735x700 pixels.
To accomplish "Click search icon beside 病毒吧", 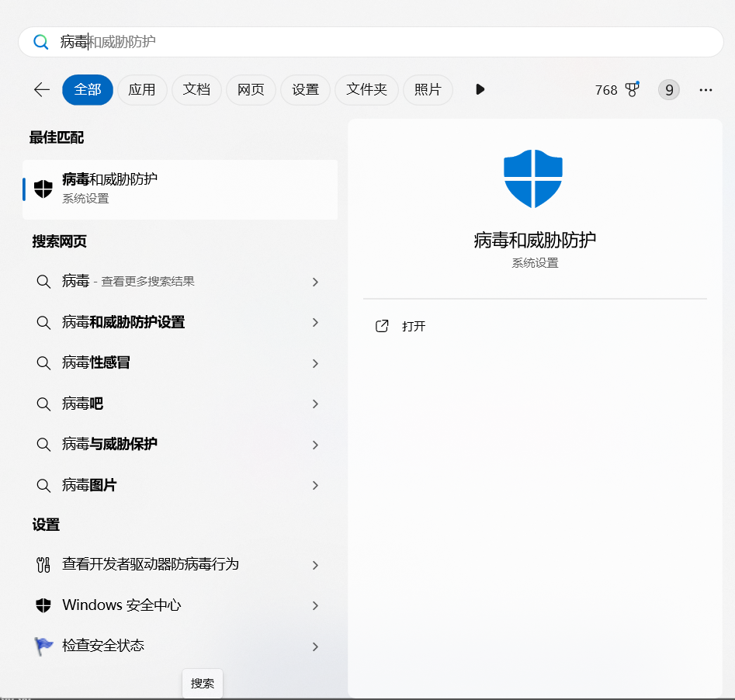I will pos(43,404).
